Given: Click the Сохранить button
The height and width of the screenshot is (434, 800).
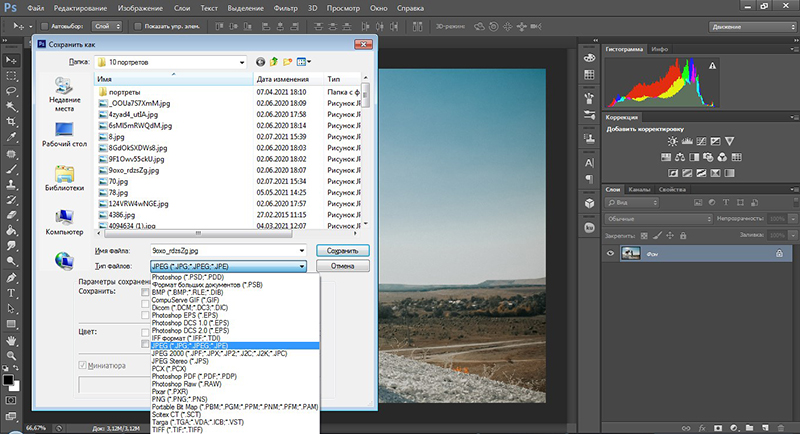Looking at the screenshot, I should [342, 250].
